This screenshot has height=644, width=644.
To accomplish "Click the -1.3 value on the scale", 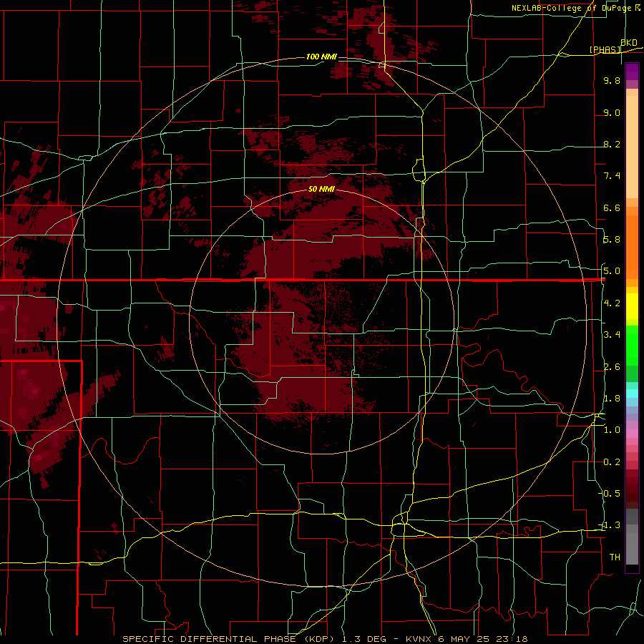I will pos(610,525).
